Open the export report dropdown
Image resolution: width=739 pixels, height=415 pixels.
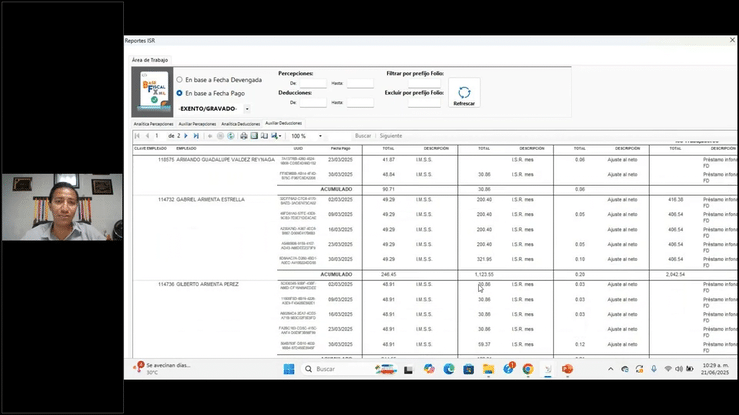tap(276, 136)
